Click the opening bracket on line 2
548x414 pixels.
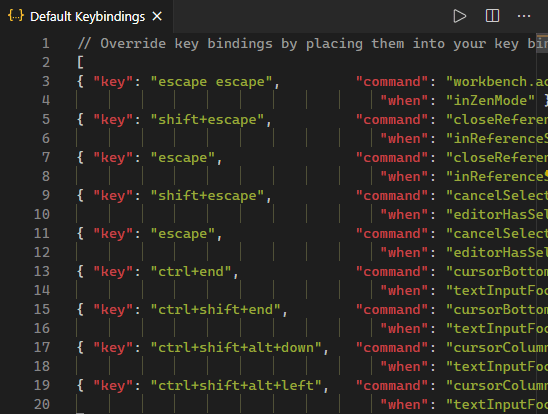[80, 63]
